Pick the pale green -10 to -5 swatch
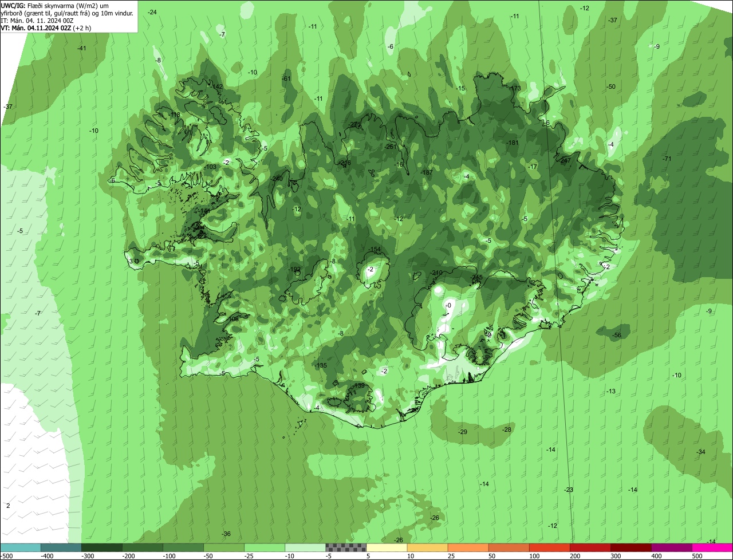The height and width of the screenshot is (560, 733). pos(305,547)
